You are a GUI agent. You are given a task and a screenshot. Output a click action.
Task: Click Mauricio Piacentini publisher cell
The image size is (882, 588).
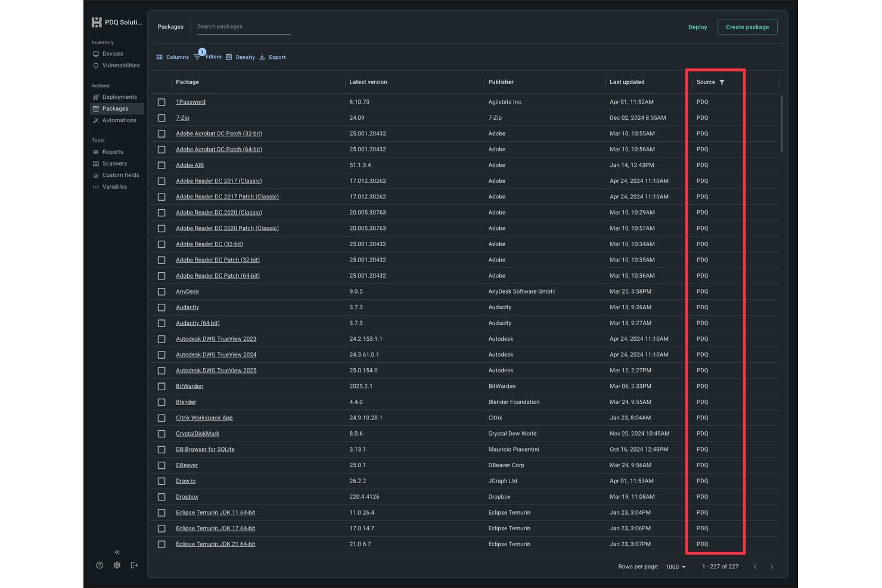click(x=514, y=449)
